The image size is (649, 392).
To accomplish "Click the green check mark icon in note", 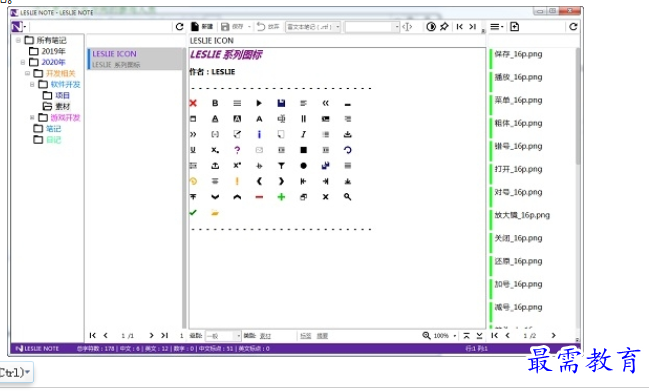I will (x=193, y=213).
